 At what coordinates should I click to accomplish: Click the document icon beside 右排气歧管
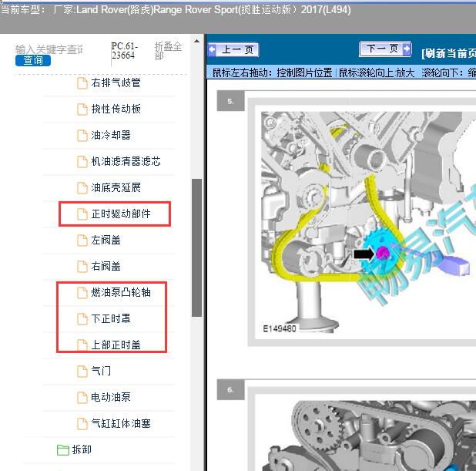coord(82,83)
